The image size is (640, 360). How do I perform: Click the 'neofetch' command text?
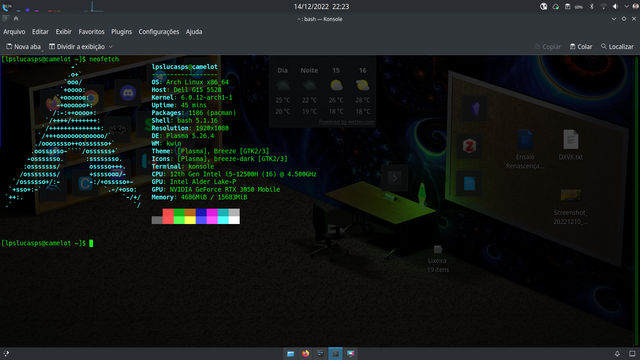(x=104, y=59)
